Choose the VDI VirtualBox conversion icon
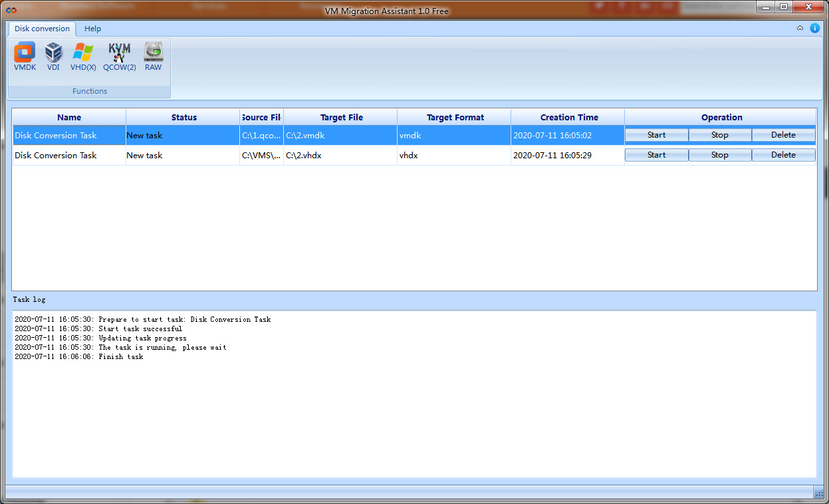Image resolution: width=829 pixels, height=504 pixels. point(53,57)
